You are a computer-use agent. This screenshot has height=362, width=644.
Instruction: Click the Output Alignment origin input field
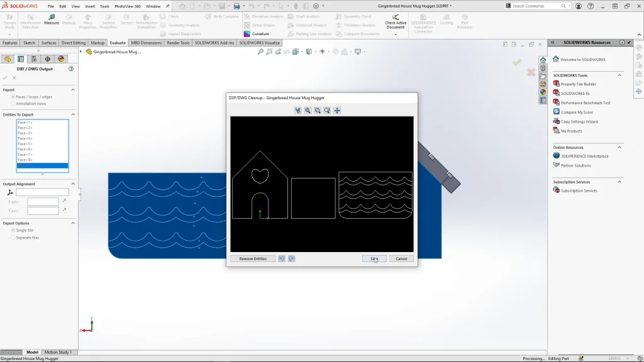coord(42,192)
